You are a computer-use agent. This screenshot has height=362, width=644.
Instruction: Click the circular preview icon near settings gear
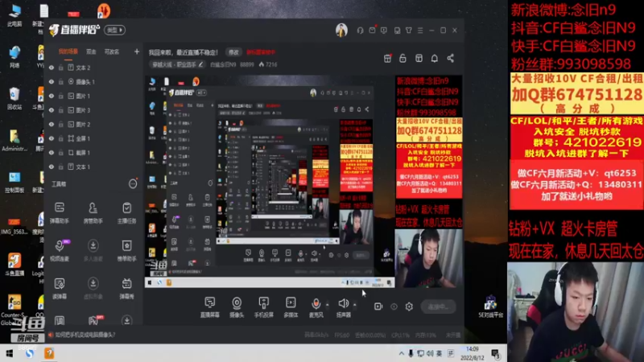pos(394,306)
